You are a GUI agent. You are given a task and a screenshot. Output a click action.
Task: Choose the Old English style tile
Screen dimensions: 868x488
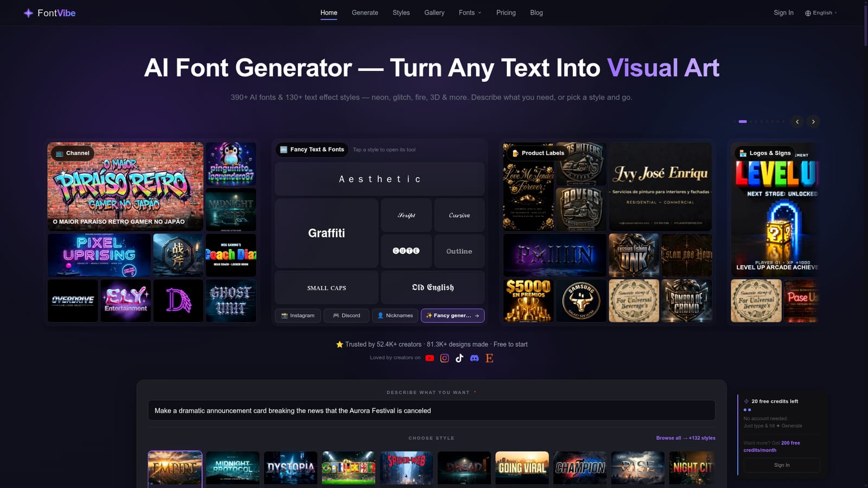click(x=433, y=287)
